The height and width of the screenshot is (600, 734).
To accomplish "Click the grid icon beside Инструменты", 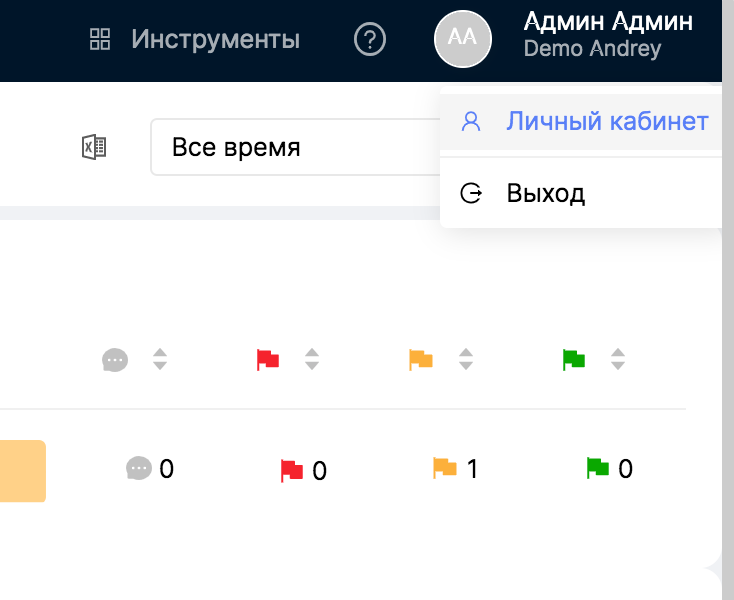I will coord(100,40).
